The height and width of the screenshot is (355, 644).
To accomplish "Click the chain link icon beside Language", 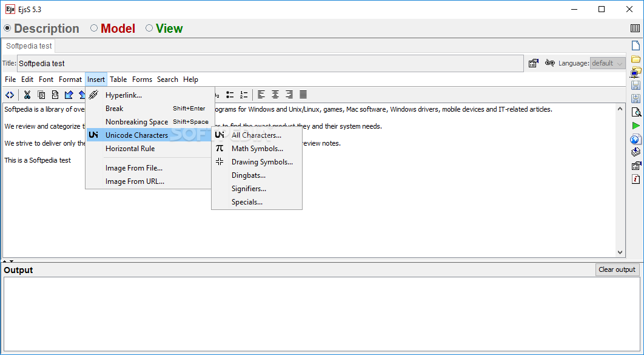I will tap(549, 63).
